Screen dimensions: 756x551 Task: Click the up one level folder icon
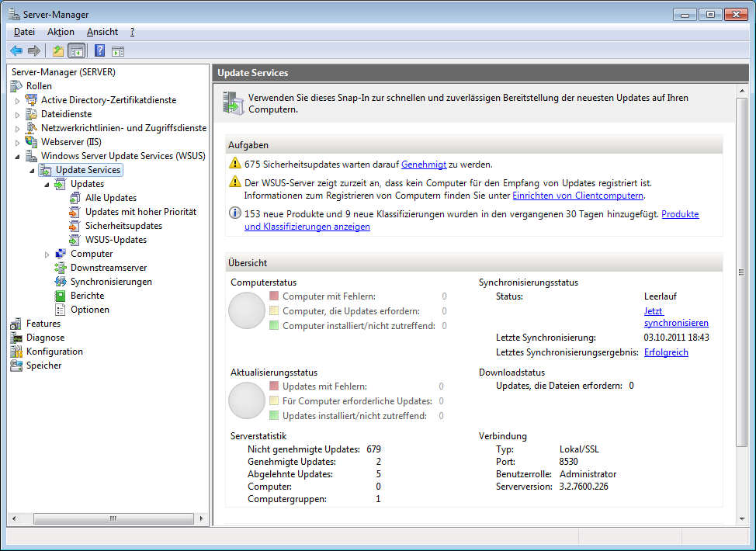[x=58, y=50]
